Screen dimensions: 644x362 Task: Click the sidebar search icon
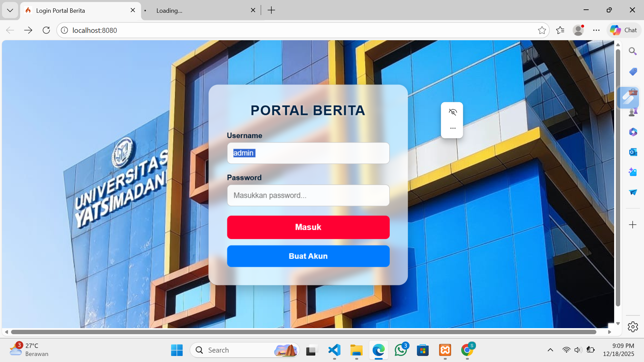633,51
